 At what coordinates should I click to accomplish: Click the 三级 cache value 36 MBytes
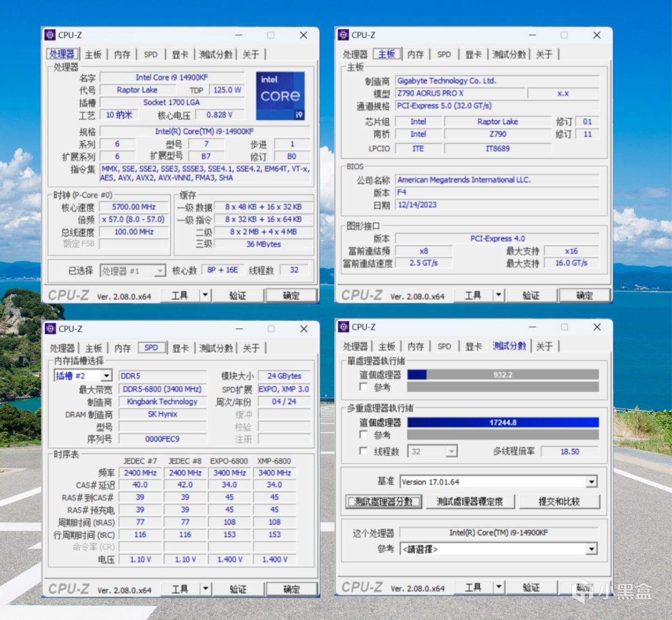[x=263, y=244]
